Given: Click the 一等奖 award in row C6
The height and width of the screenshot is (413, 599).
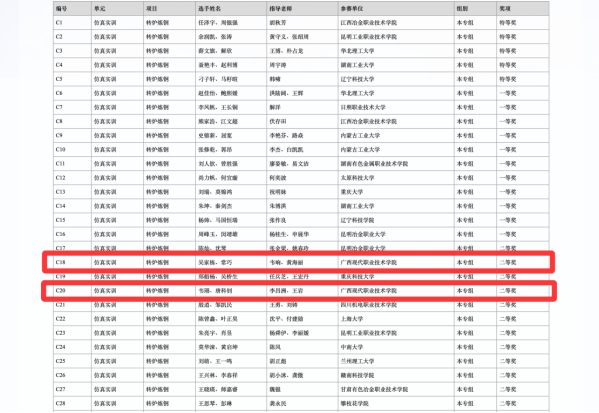Looking at the screenshot, I should click(508, 94).
